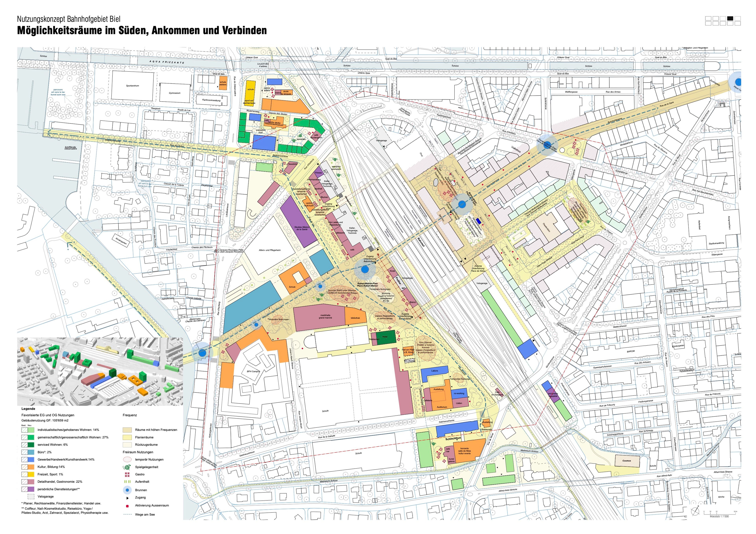756x534 pixels.
Task: Click the Gastro table symbol in legend
Action: [127, 474]
